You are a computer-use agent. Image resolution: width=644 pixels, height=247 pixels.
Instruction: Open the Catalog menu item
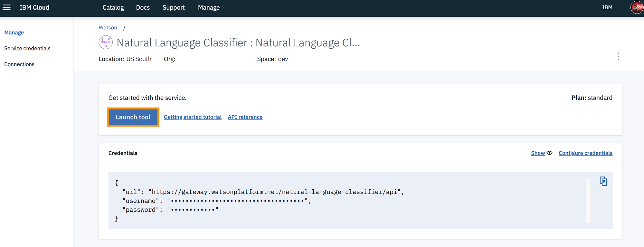click(113, 7)
